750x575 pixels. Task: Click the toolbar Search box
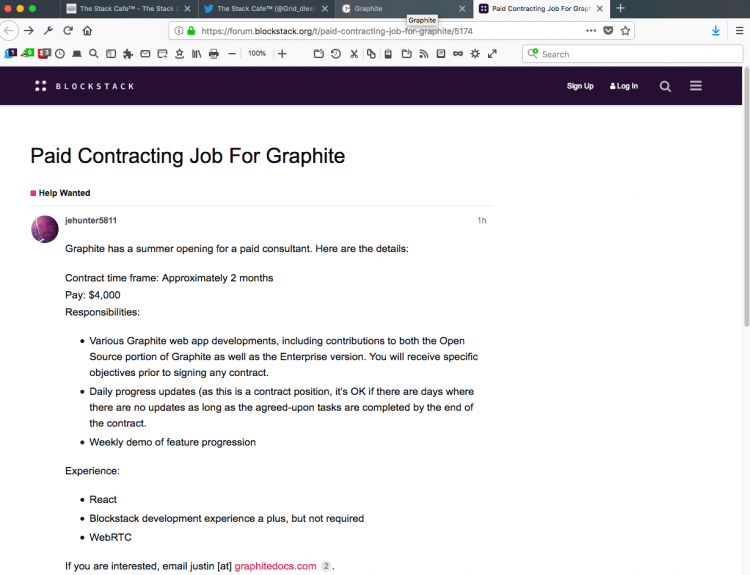pos(632,54)
